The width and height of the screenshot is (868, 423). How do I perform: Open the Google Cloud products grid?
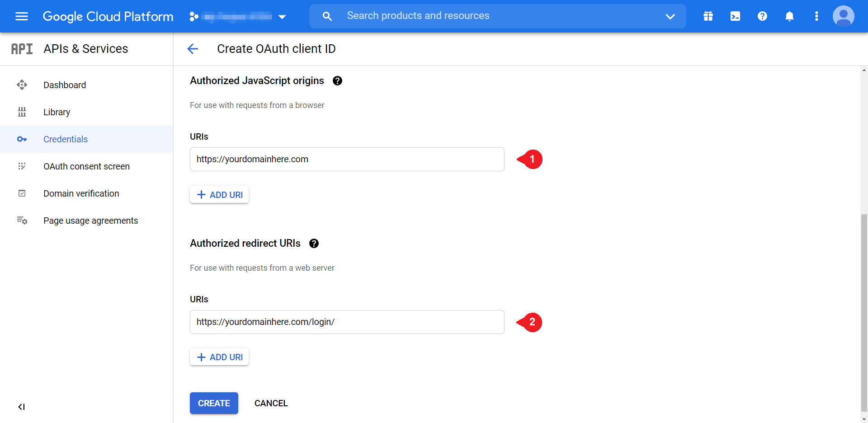coord(708,16)
